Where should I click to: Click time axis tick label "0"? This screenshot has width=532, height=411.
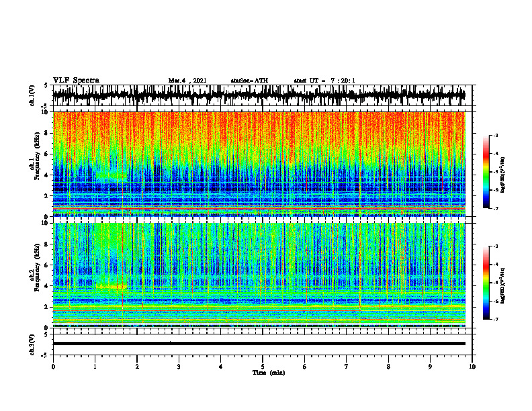pyautogui.click(x=53, y=367)
